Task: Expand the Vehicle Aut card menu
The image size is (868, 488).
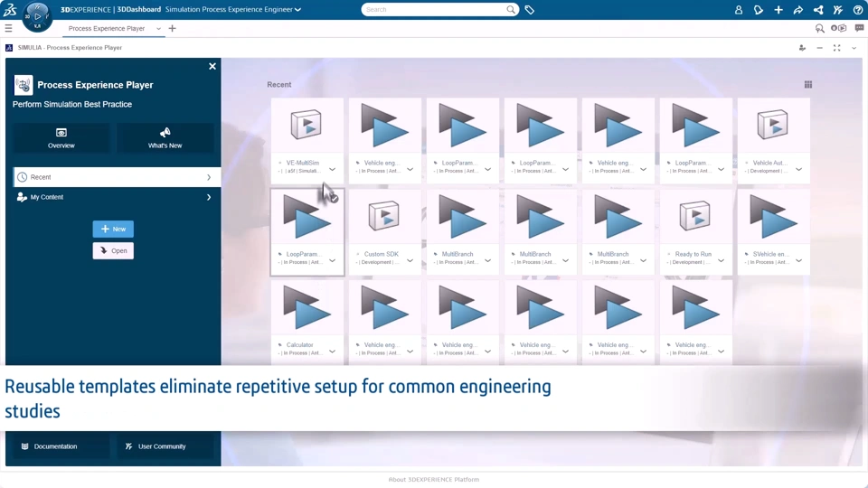Action: [x=798, y=169]
